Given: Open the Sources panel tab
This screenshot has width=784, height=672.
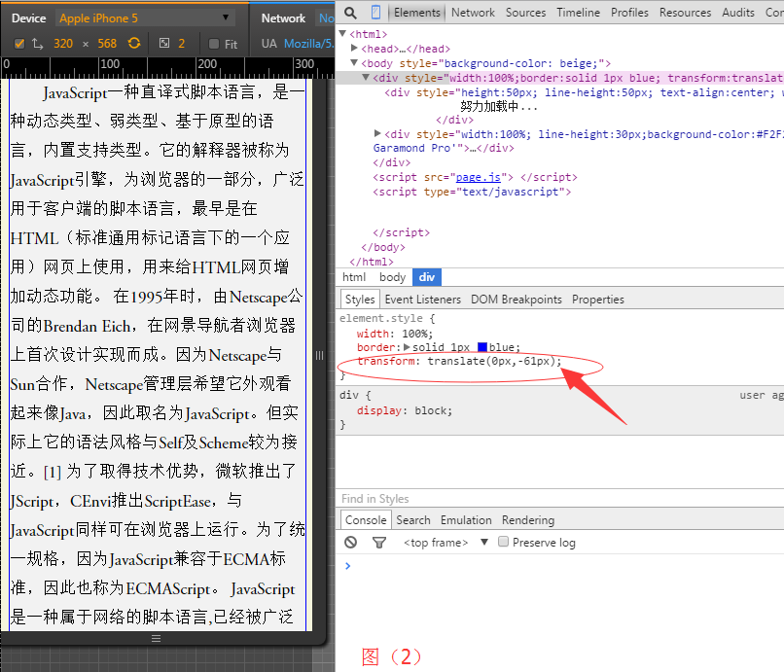Looking at the screenshot, I should click(525, 13).
